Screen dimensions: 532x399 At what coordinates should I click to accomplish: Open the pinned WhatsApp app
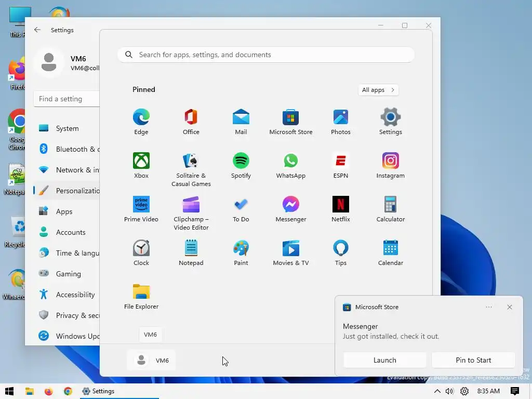click(291, 166)
